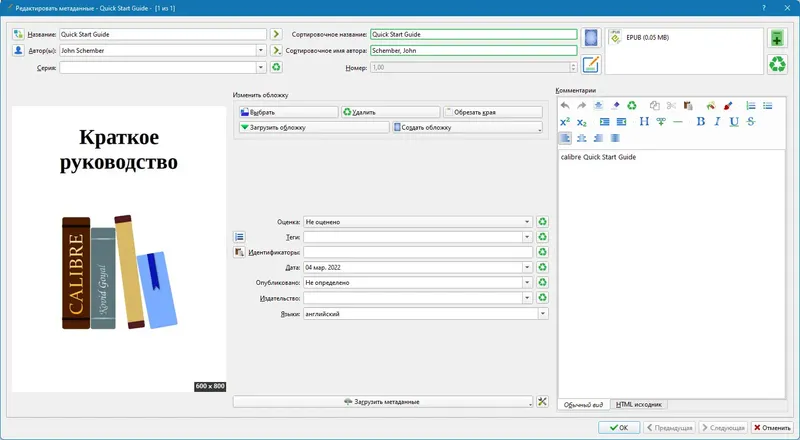Click the paste identifiers icon
The height and width of the screenshot is (440, 800).
click(239, 252)
